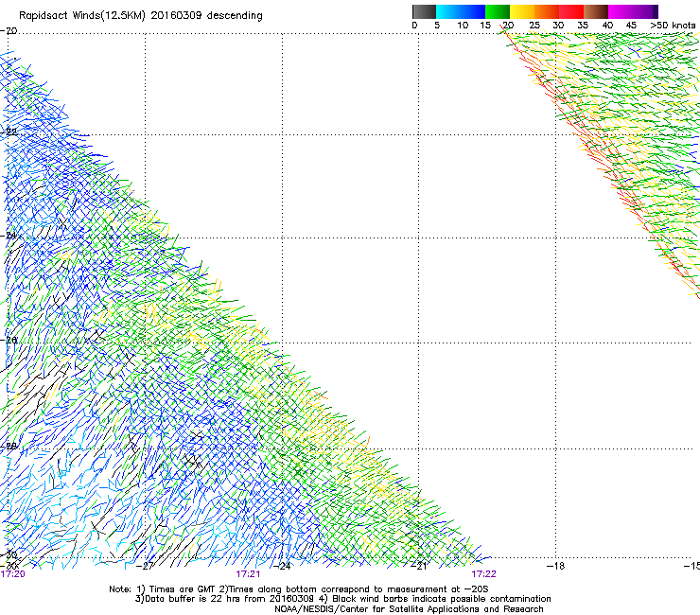This screenshot has width=700, height=615.
Task: Click the '-24' longitude label on bottom axis
Action: [x=282, y=567]
